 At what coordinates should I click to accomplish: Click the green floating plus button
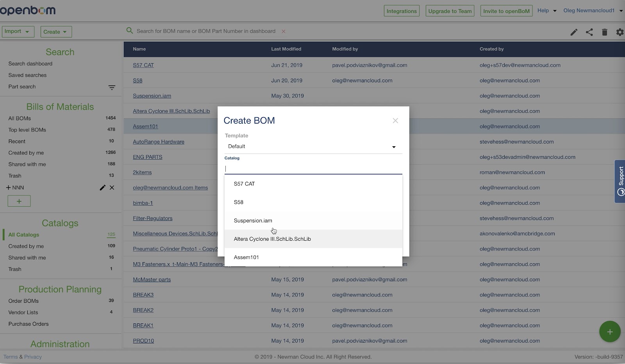610,332
